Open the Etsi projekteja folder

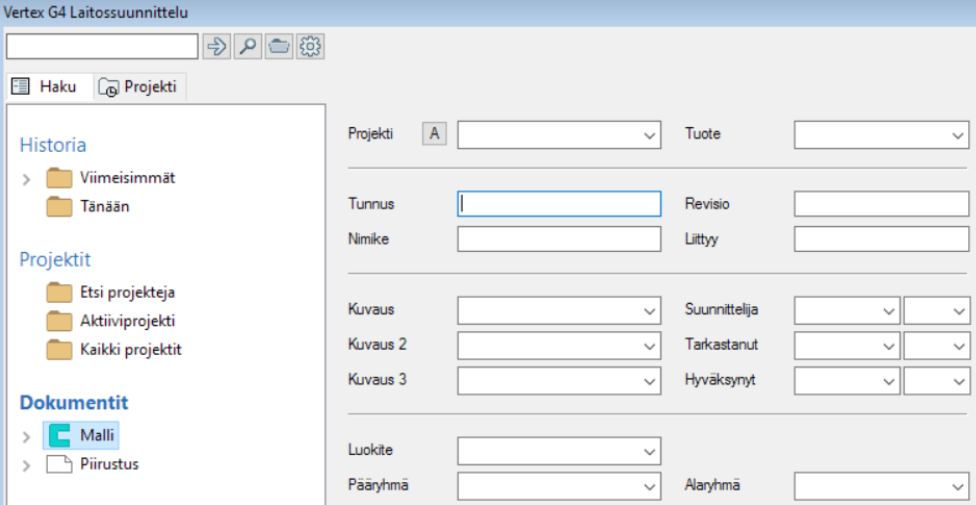(x=59, y=293)
